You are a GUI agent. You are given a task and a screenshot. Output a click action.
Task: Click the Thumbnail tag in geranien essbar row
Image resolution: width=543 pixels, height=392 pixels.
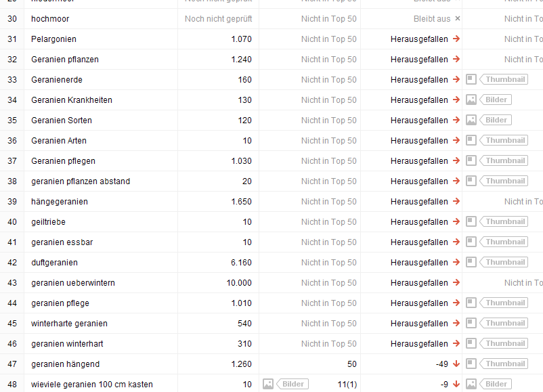tap(504, 242)
